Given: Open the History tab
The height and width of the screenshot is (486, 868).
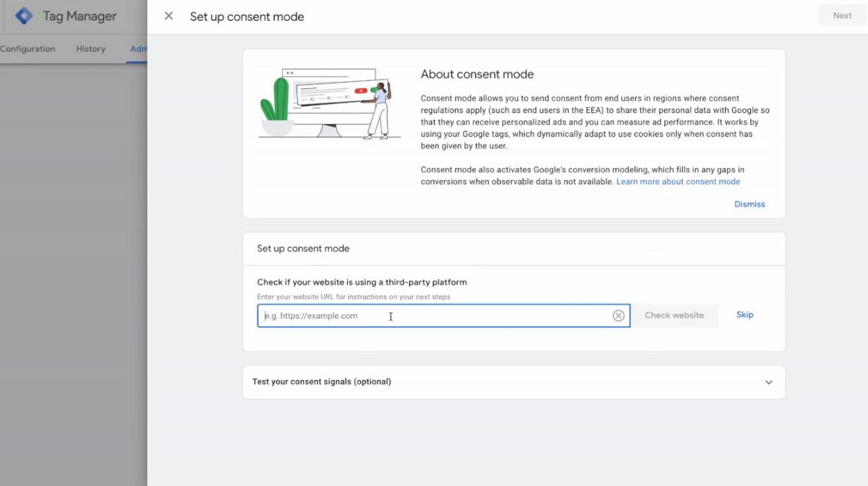Looking at the screenshot, I should click(91, 49).
